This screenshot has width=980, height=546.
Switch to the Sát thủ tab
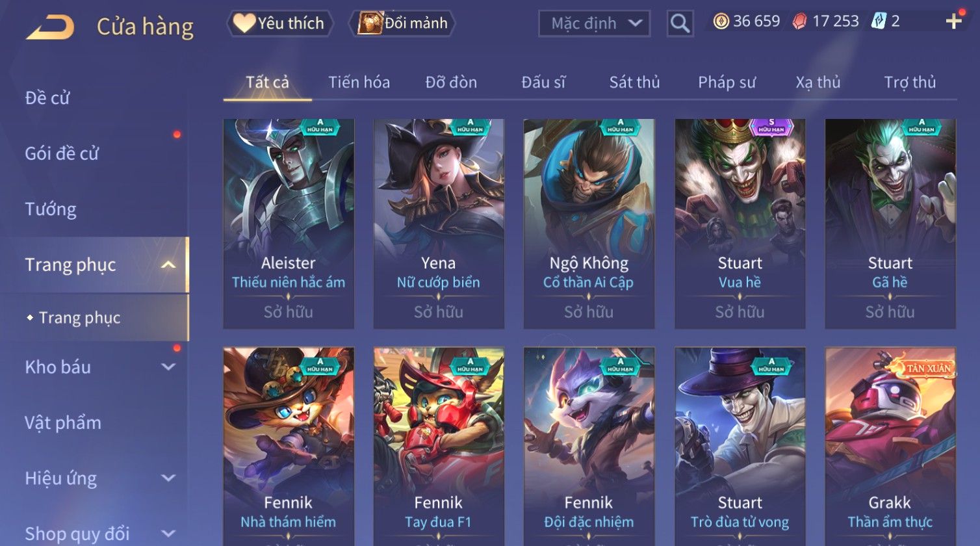[634, 83]
